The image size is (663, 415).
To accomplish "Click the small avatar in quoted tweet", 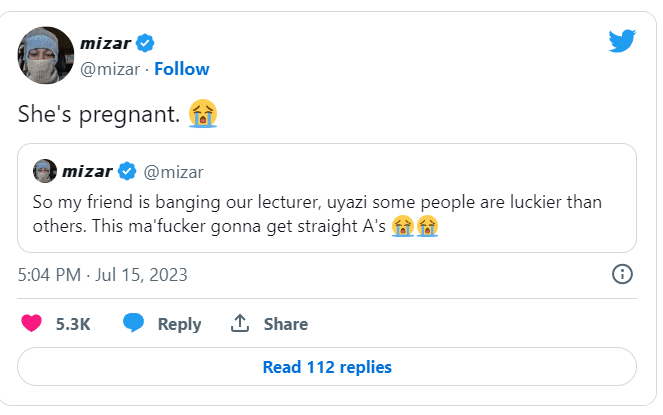I will [x=44, y=168].
